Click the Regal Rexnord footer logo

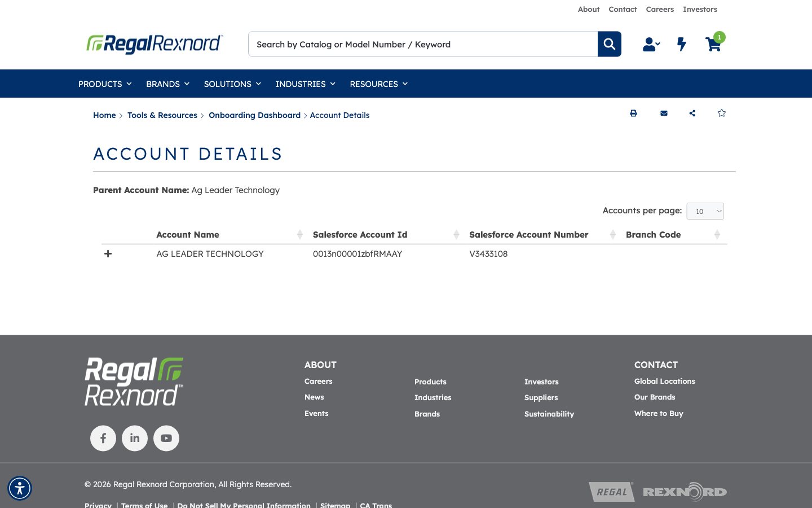(134, 382)
